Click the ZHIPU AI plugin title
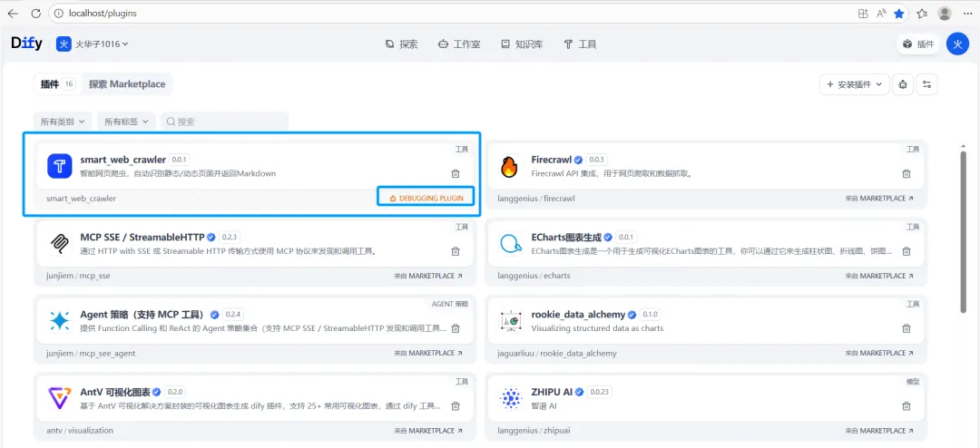 [x=552, y=392]
